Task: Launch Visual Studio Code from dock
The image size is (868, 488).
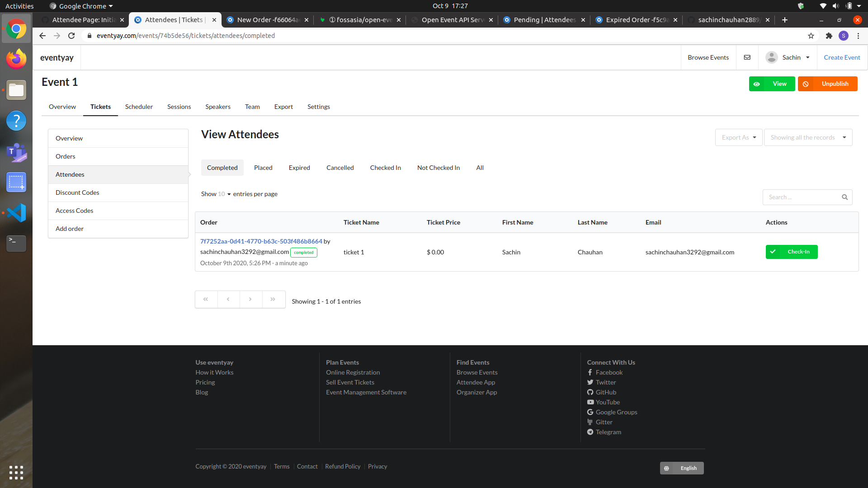Action: [x=16, y=213]
